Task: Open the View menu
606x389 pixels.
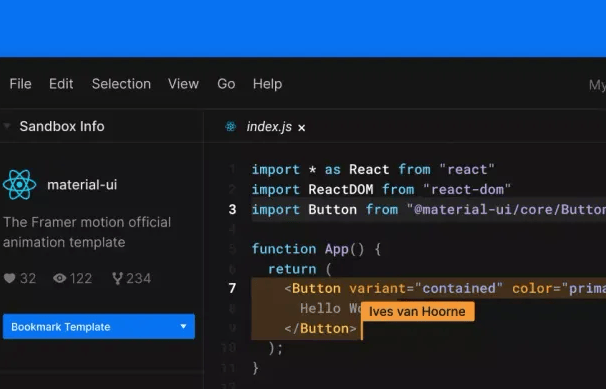Action: tap(184, 84)
